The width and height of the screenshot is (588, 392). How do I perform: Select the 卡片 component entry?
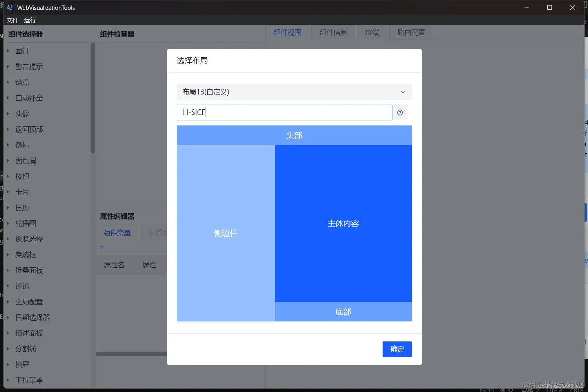pos(22,192)
